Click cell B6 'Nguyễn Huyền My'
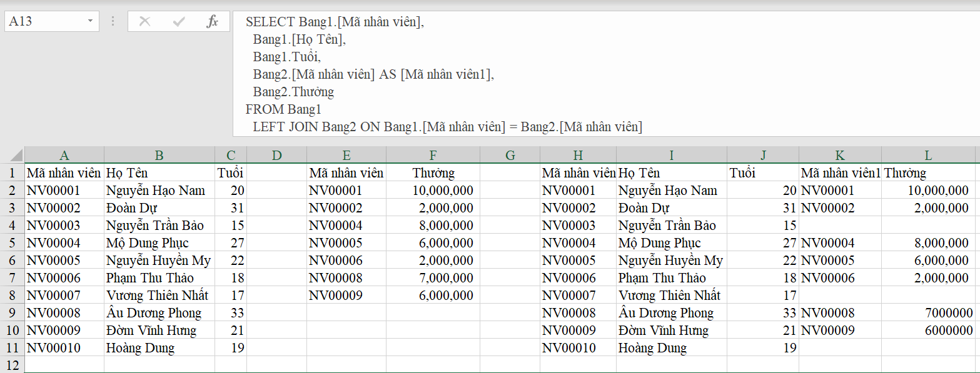The height and width of the screenshot is (373, 980). [159, 261]
